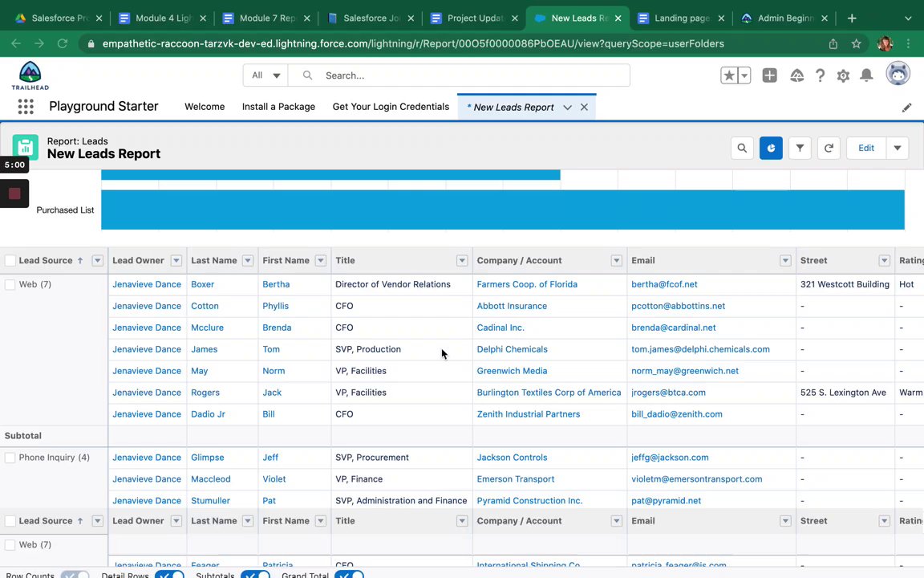924x578 pixels.
Task: Click the Purchased List chart bar
Action: pos(503,210)
